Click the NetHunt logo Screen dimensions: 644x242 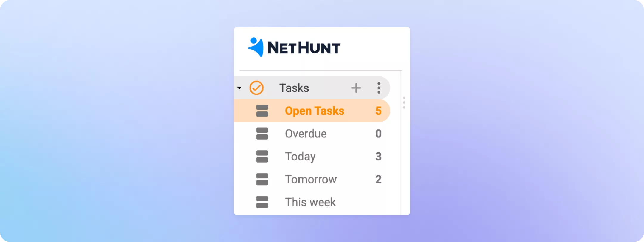(294, 48)
